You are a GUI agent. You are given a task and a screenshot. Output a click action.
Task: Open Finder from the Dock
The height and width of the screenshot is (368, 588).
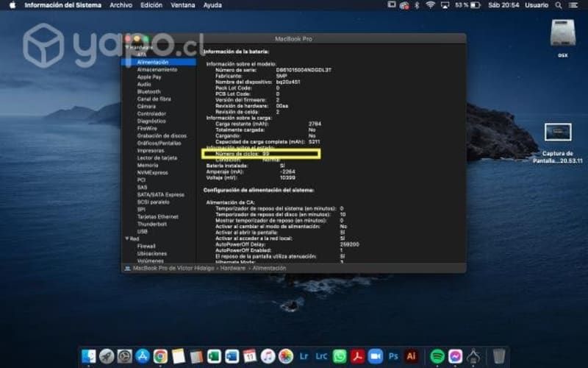point(88,356)
